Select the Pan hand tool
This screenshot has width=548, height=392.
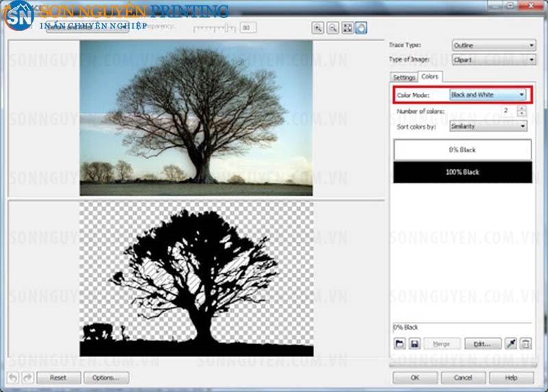point(361,28)
